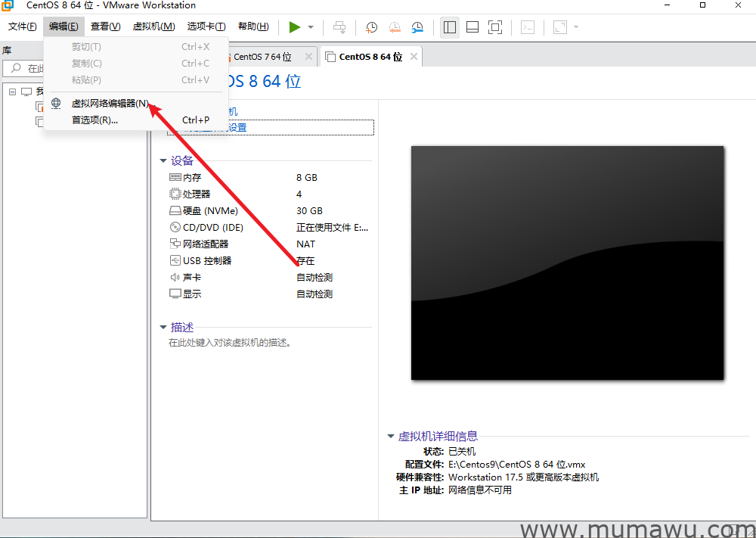Enter full screen mode via toolbar icon
Screen dimensions: 756x538
[x=495, y=27]
